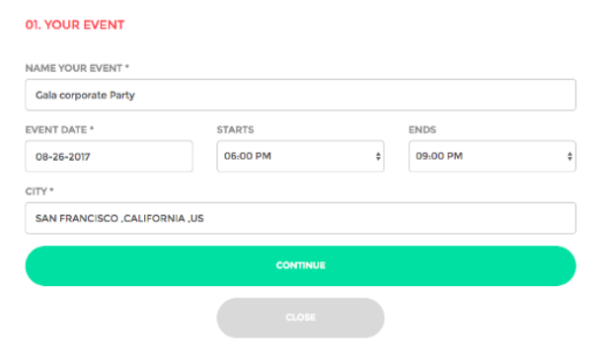This screenshot has width=603, height=364.
Task: Click the green Continue button
Action: (300, 265)
